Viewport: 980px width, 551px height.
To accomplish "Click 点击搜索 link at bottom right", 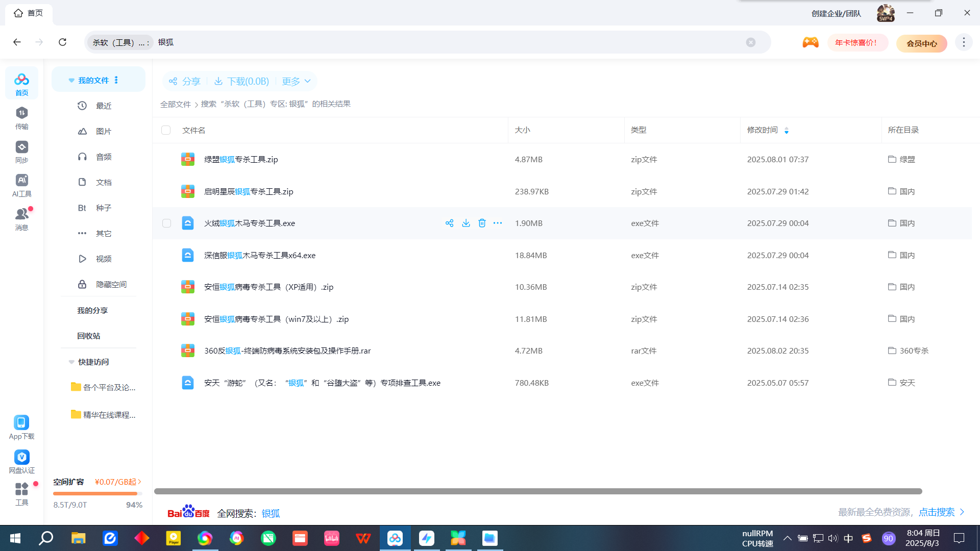I will point(937,512).
